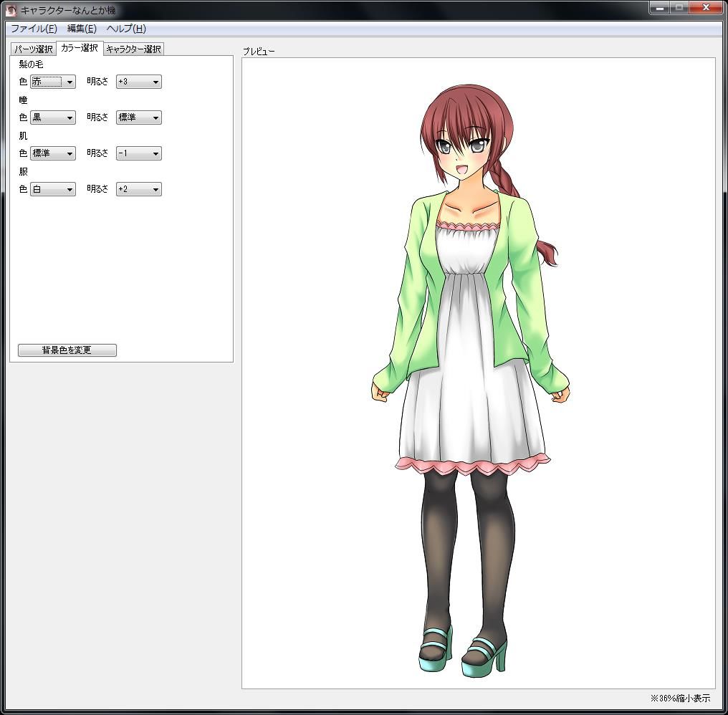Viewport: 728px width, 715px height.
Task: Switch to the パーツ選択 tab
Action: (x=34, y=49)
